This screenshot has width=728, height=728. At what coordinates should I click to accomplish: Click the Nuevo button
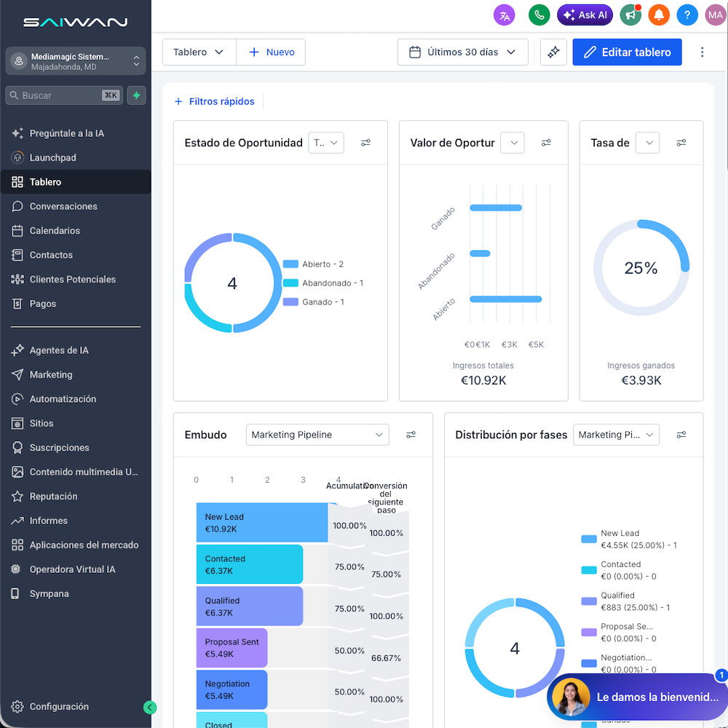(271, 52)
